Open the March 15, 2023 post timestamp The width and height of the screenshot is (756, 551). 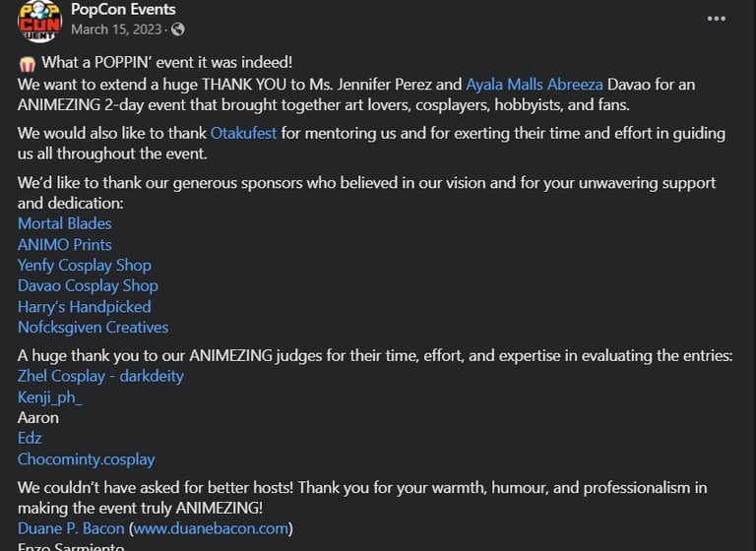tap(117, 30)
